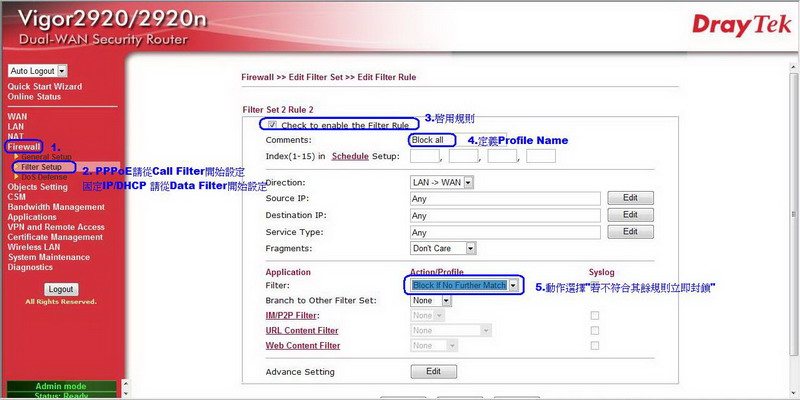
Task: Open the Direction dropdown LAN -> WAN
Action: (x=442, y=182)
